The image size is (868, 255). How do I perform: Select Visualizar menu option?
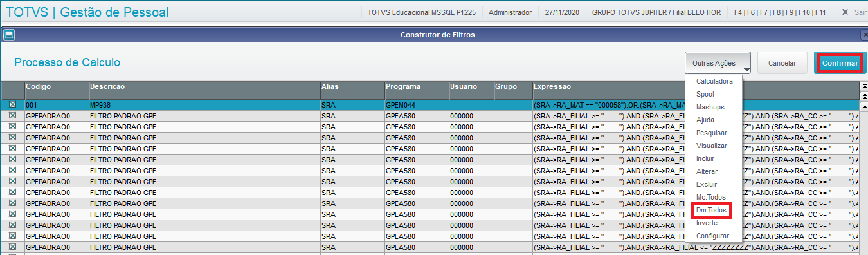711,146
